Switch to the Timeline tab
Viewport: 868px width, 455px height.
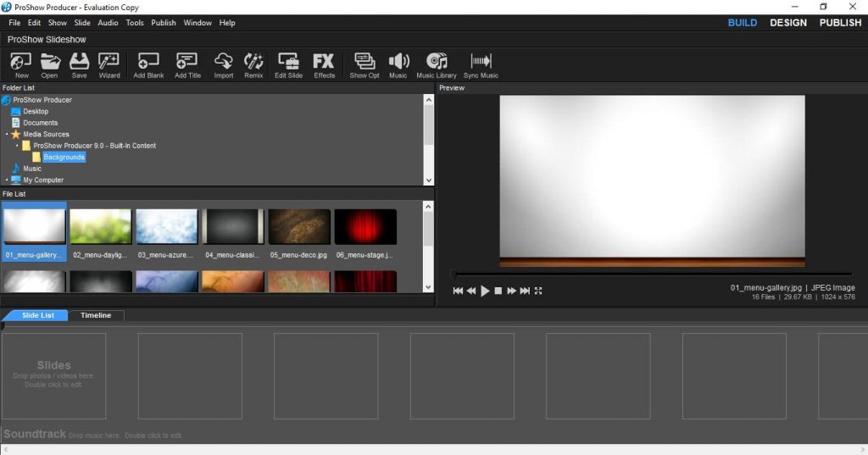pos(96,315)
